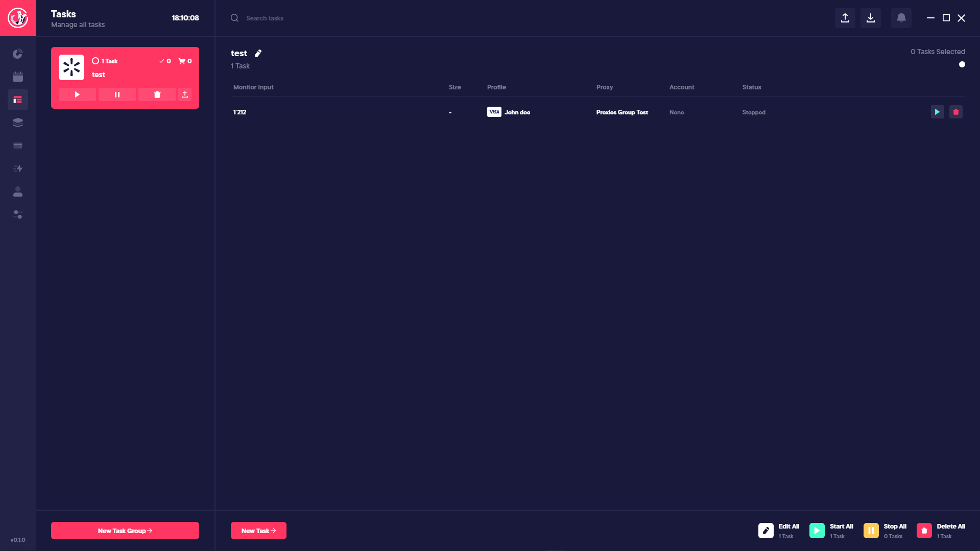Image resolution: width=980 pixels, height=551 pixels.
Task: Start the 1'212 task with play button
Action: 937,112
